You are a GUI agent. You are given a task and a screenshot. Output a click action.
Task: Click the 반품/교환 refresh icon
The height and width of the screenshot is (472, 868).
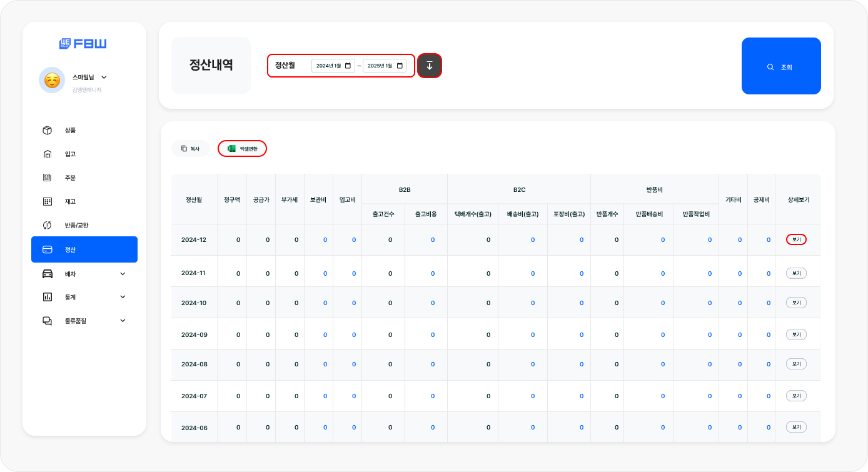point(47,225)
